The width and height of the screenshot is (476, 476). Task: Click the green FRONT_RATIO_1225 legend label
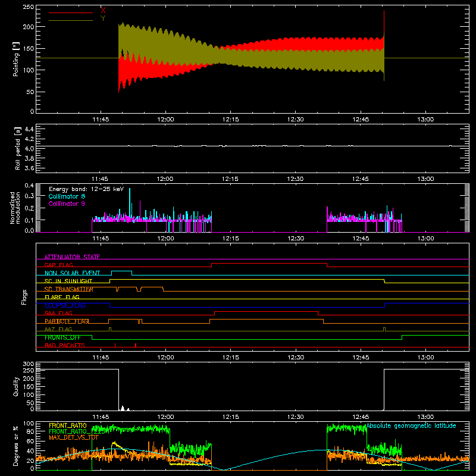77,431
